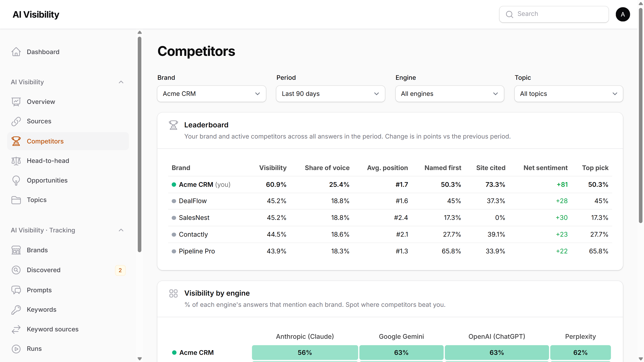Click the SalesNest row name

coord(194,218)
